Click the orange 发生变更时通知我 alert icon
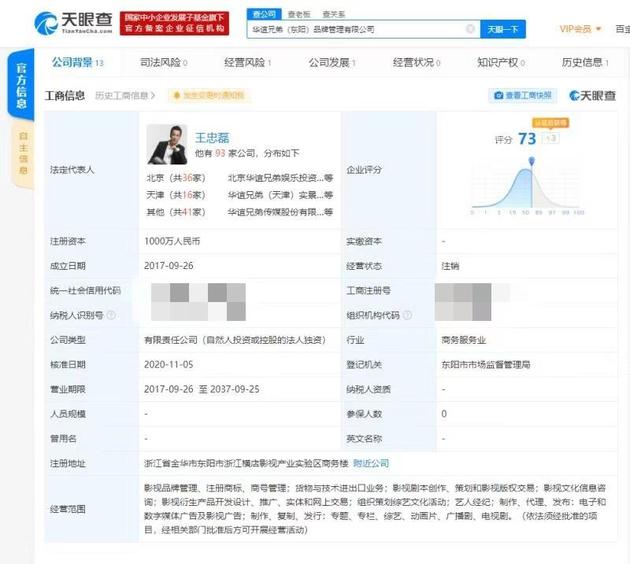The image size is (630, 564). 176,96
